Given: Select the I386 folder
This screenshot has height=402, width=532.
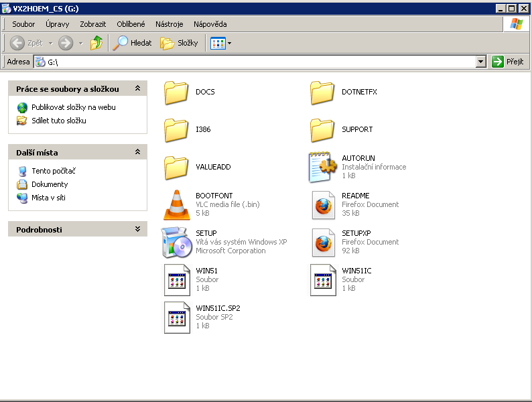Looking at the screenshot, I should [177, 129].
